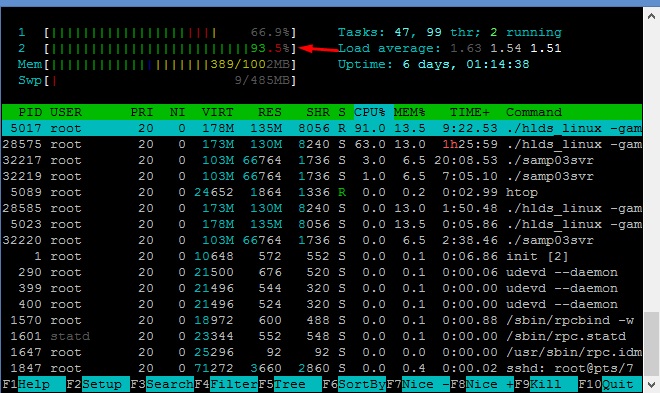Viewport: 660px width, 393px height.
Task: Select process row PID 28585
Action: point(322,208)
